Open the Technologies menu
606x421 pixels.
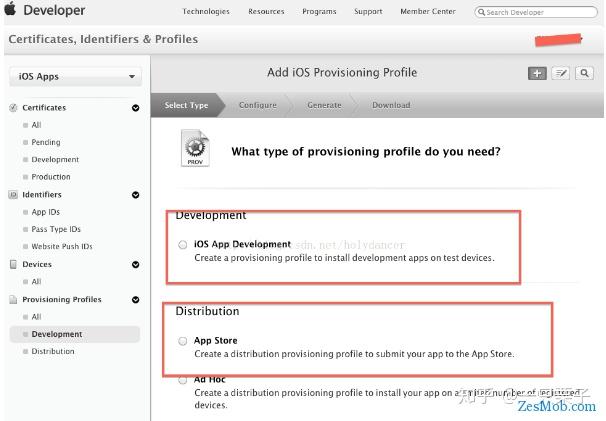click(206, 12)
